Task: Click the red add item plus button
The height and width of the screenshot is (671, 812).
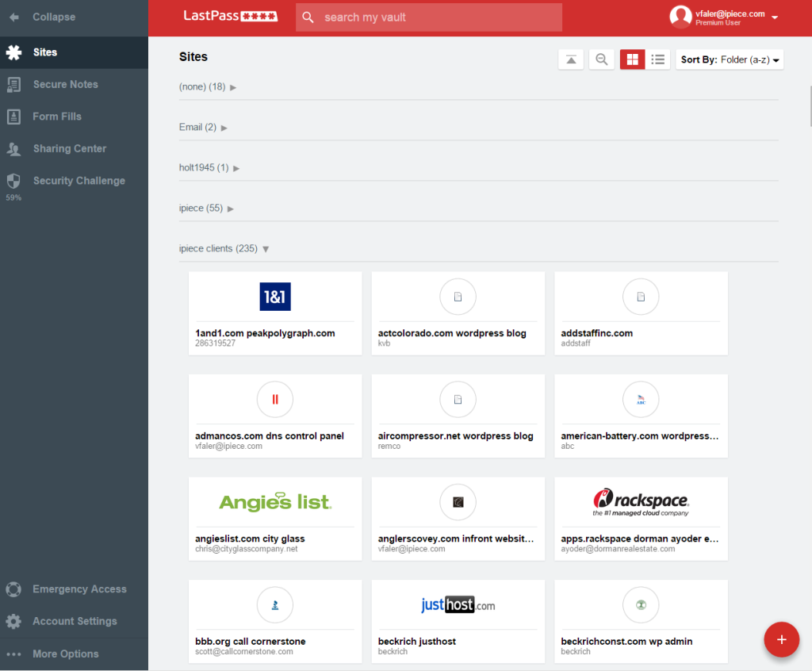Action: pos(781,639)
